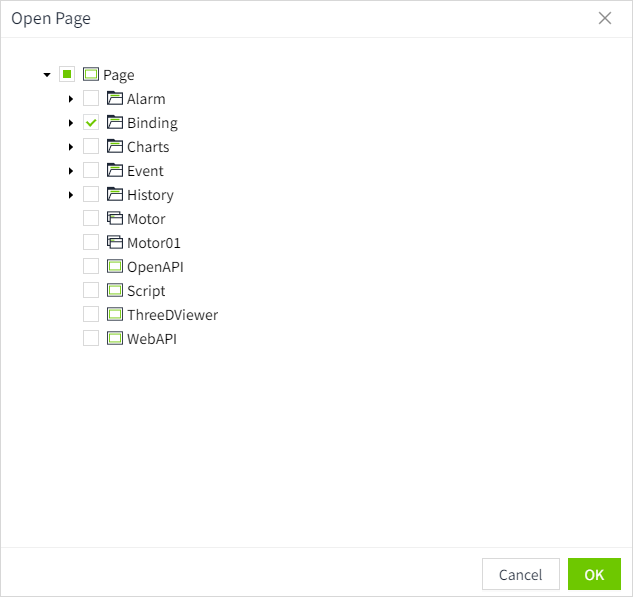Click the Charts folder icon

coord(114,147)
